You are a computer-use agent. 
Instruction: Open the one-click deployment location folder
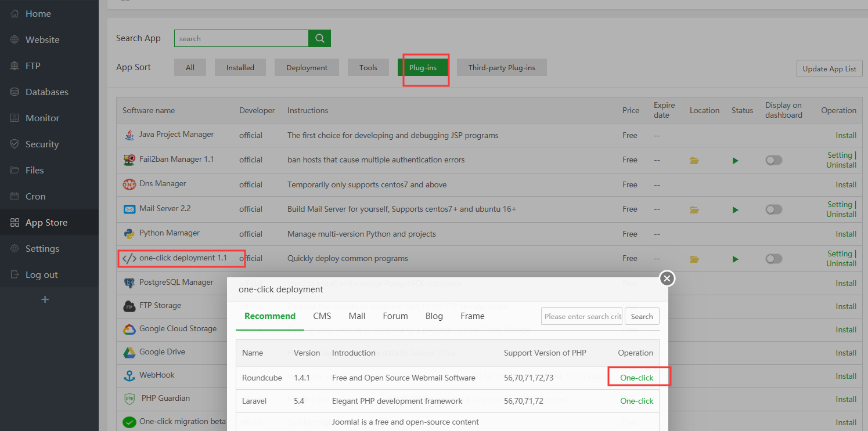694,259
